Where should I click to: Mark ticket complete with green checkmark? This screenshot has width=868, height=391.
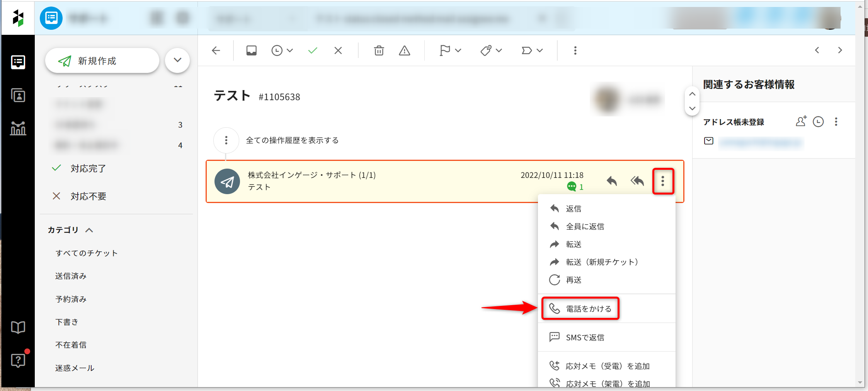click(x=313, y=51)
